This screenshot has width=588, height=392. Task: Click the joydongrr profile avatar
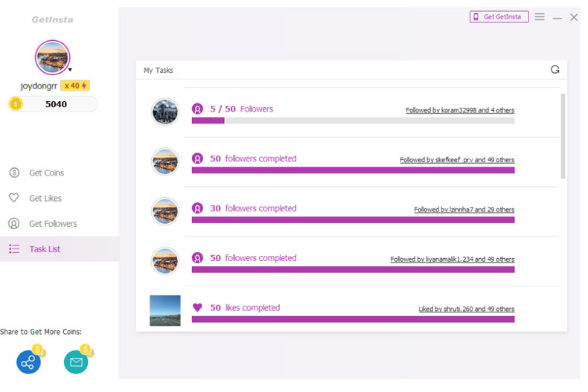pos(53,57)
